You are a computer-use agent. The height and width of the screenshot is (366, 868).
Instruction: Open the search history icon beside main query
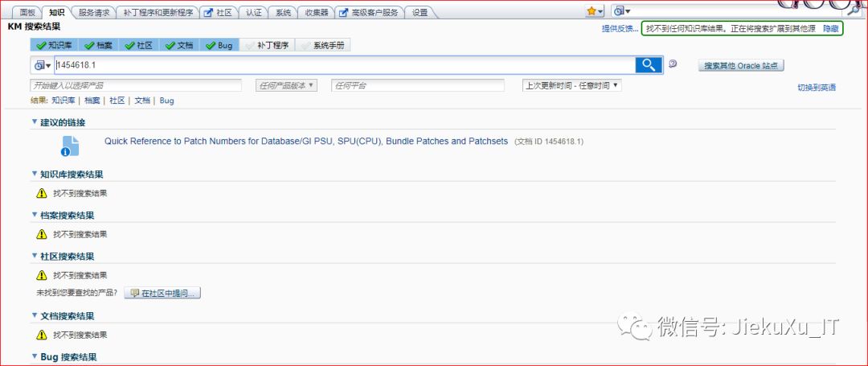click(x=42, y=65)
